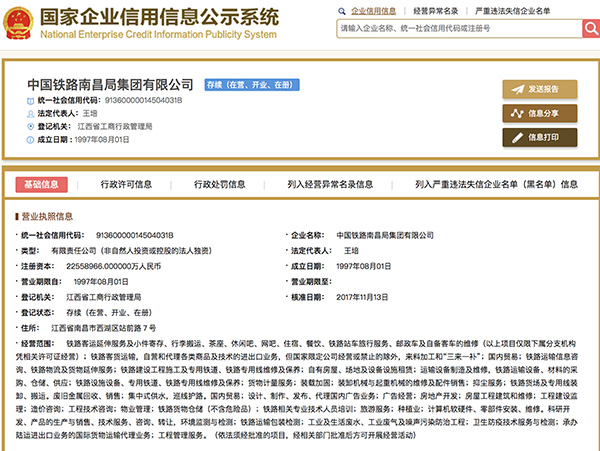Switch to the 行政许可信息 tab
Viewport: 600px width, 451px height.
tap(126, 185)
